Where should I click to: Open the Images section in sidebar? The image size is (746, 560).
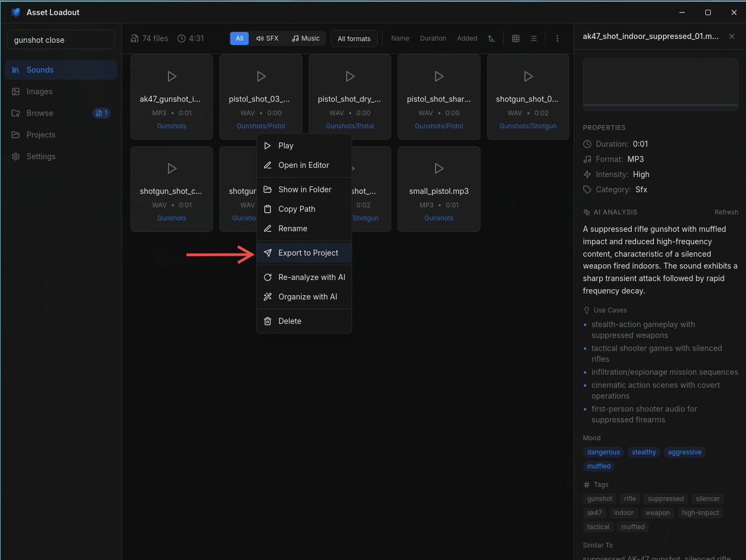[40, 92]
